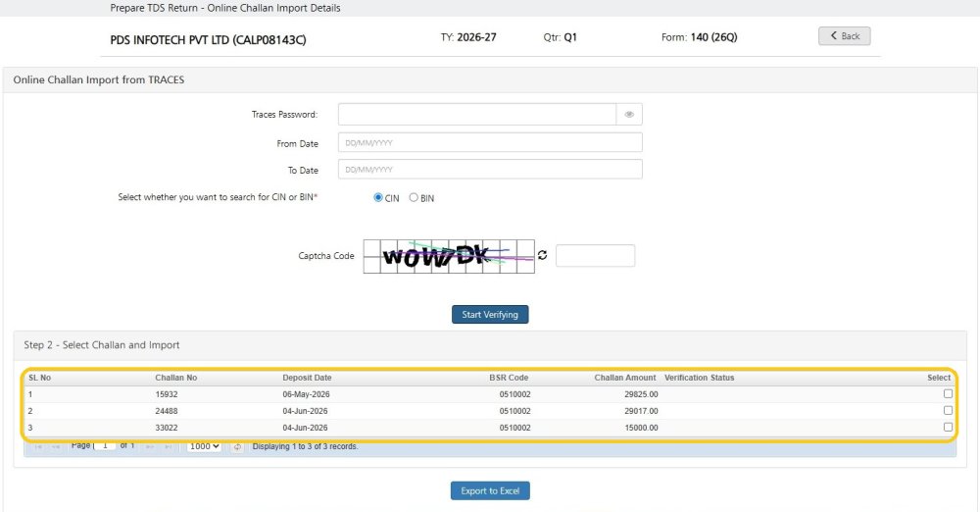Image resolution: width=980 pixels, height=512 pixels.
Task: Refresh the captcha image
Action: tap(542, 255)
